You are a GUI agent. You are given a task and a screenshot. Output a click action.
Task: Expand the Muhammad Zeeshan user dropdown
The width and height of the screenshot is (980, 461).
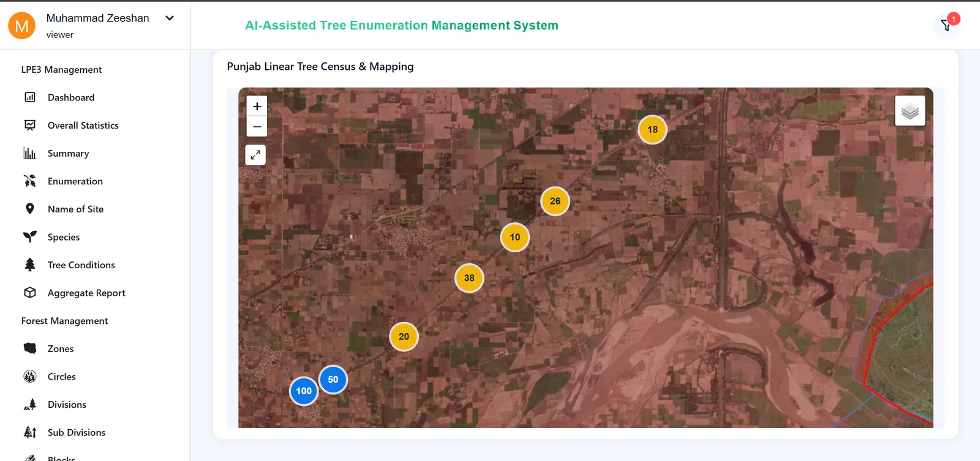(x=170, y=18)
